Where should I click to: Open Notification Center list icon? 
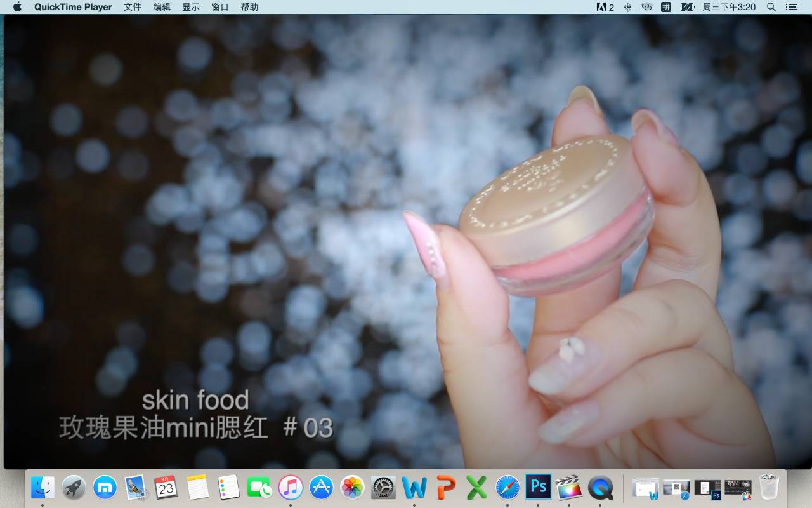(x=791, y=7)
